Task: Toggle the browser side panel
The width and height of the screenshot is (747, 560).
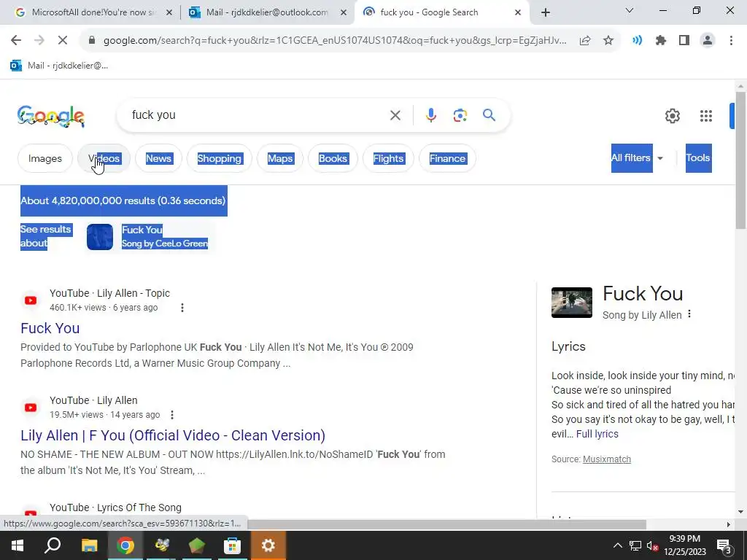Action: (x=684, y=41)
